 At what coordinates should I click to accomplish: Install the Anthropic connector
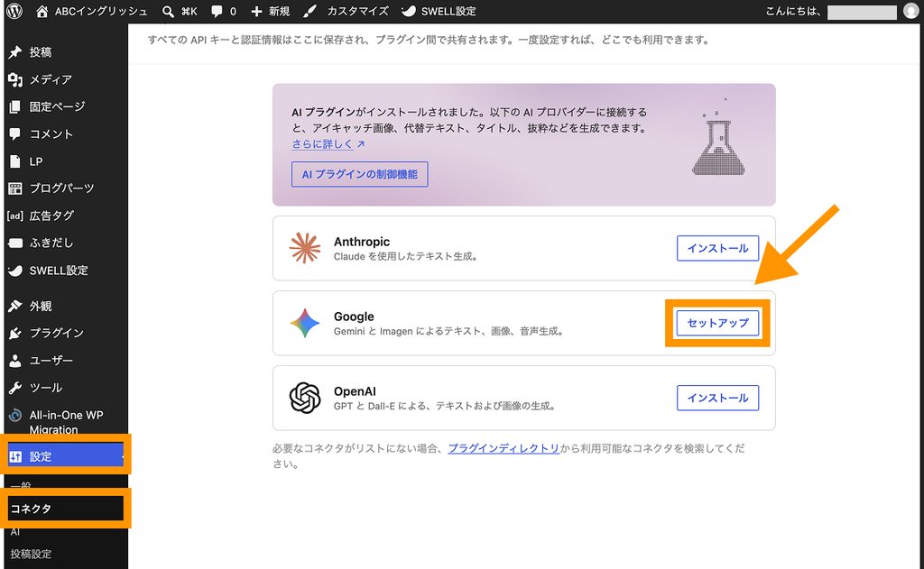click(x=717, y=248)
